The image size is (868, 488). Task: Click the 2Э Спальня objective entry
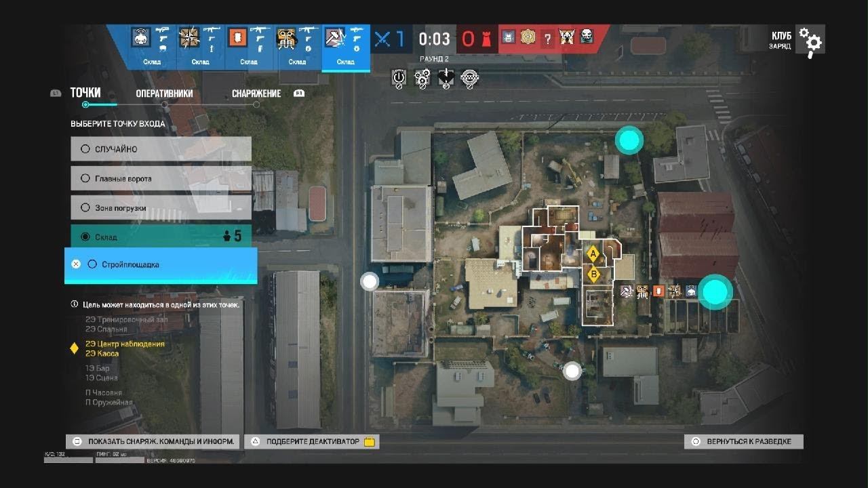(x=106, y=329)
